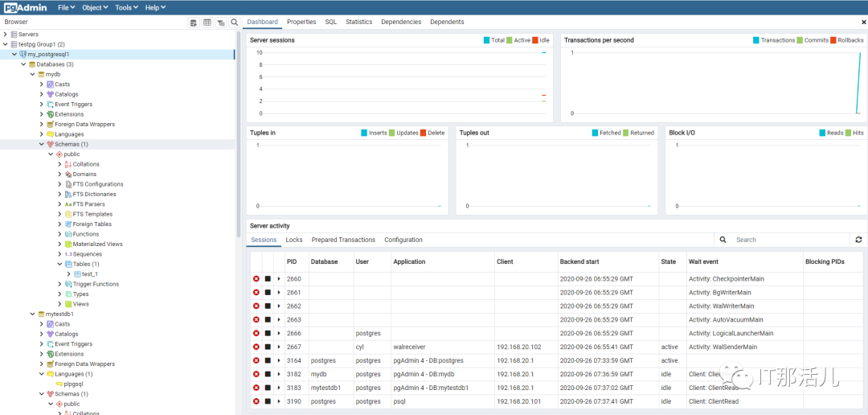Expand session details arrow for PID 2667
Screen dimensions: 868x415
(x=279, y=347)
